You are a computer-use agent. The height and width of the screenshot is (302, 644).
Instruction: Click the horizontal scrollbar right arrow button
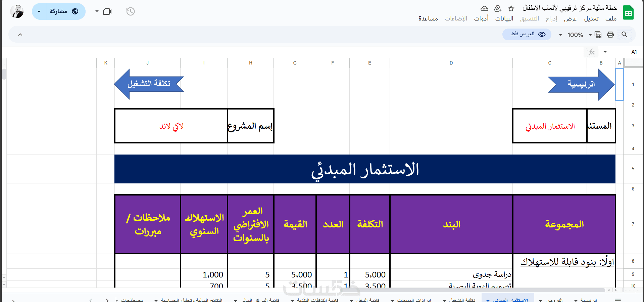pos(615,290)
